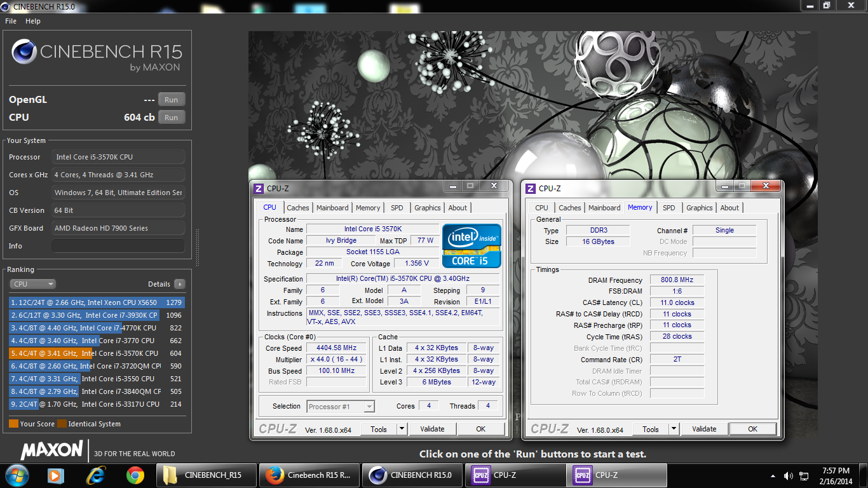Open Tools dropdown arrow in left CPU-Z window
The width and height of the screenshot is (868, 488).
click(402, 429)
